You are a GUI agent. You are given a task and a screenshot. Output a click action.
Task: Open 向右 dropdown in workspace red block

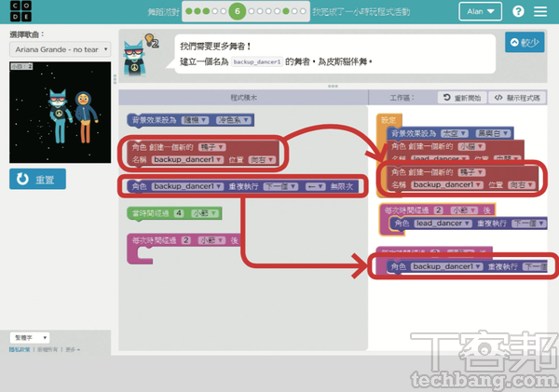[521, 184]
